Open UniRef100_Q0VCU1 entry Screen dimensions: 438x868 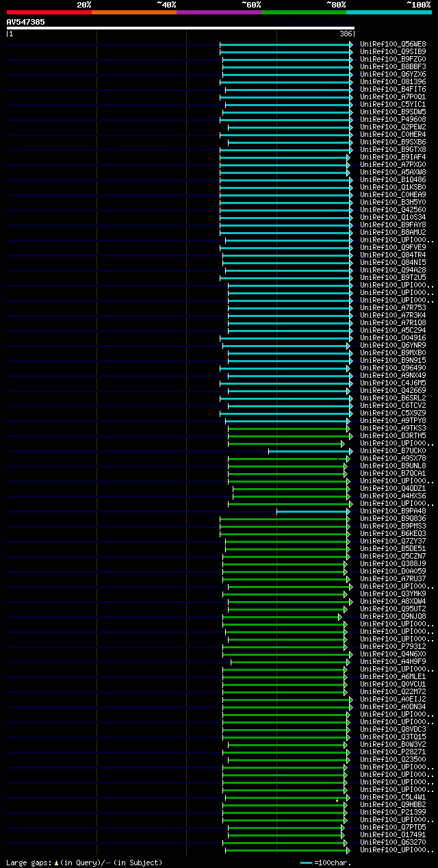394,684
